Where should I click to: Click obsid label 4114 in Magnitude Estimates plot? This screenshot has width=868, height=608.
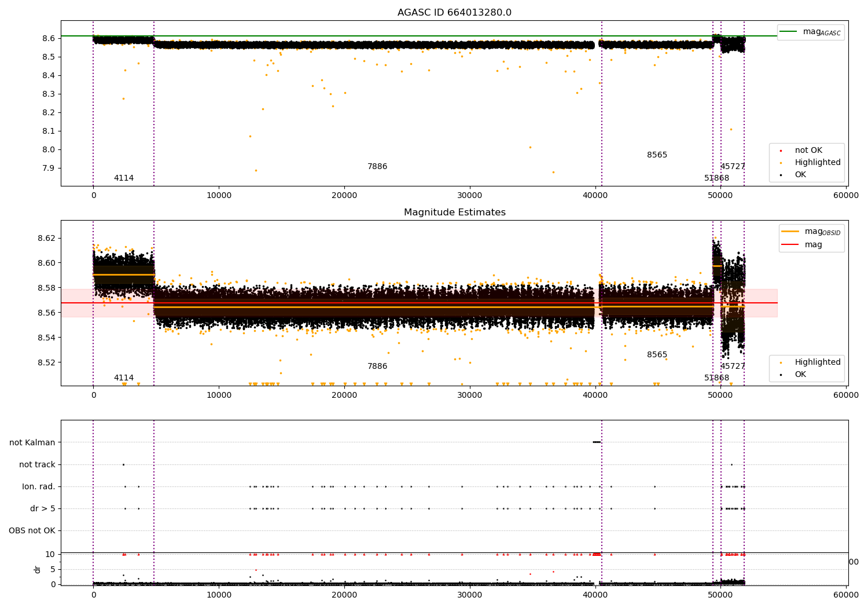tap(124, 378)
